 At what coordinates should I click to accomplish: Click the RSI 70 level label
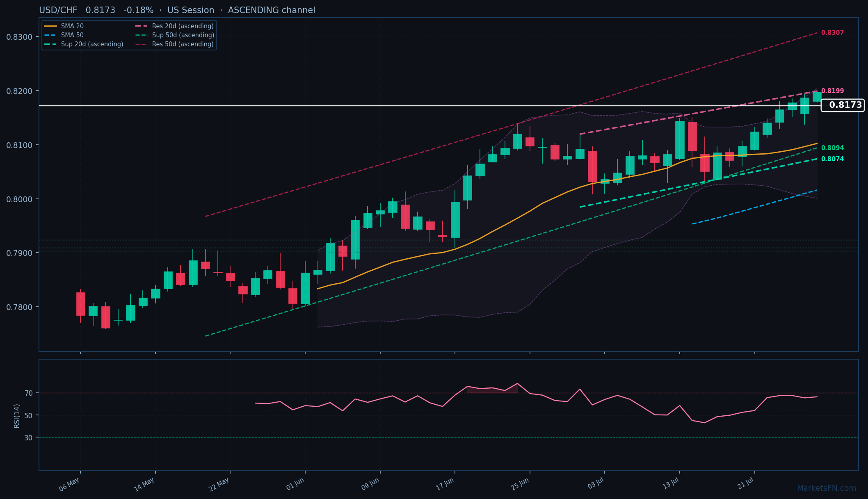pyautogui.click(x=29, y=393)
